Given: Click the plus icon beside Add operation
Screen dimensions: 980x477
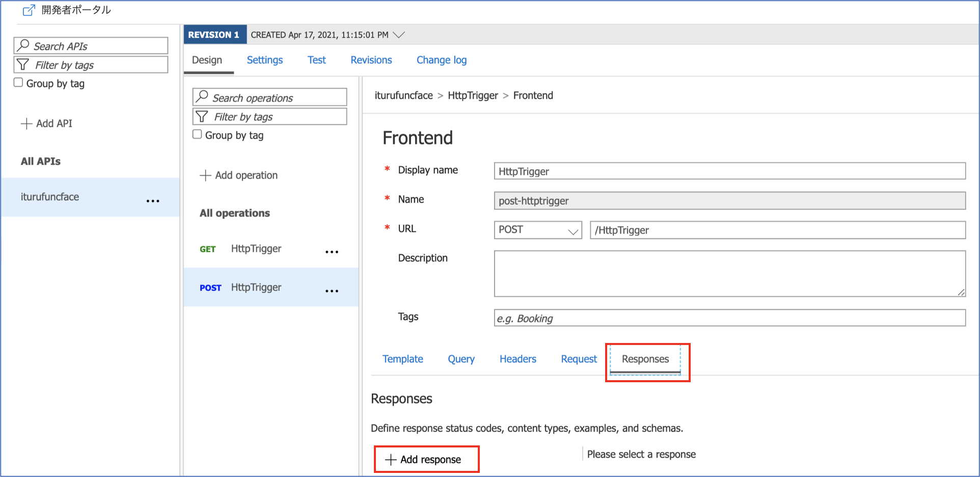Looking at the screenshot, I should 205,175.
